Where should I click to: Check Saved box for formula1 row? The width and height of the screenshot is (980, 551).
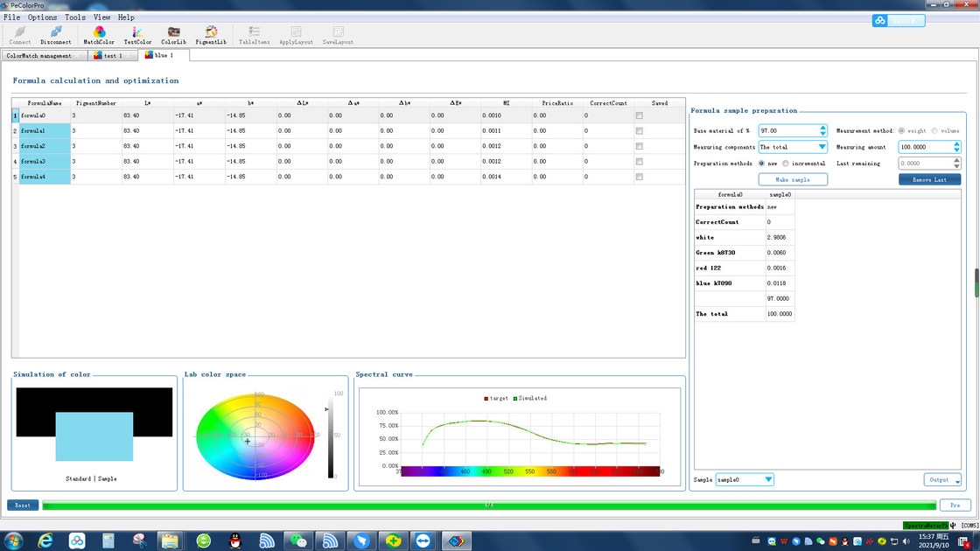[x=639, y=131]
